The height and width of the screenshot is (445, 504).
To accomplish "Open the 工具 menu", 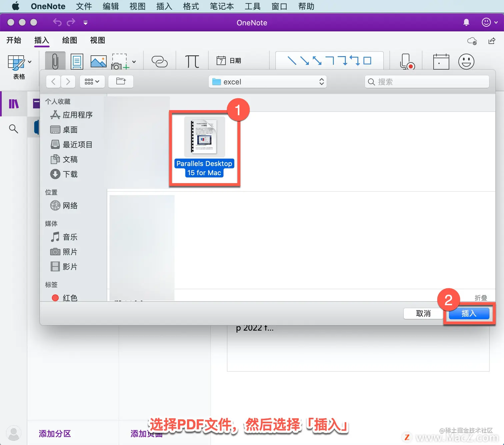I will (252, 6).
